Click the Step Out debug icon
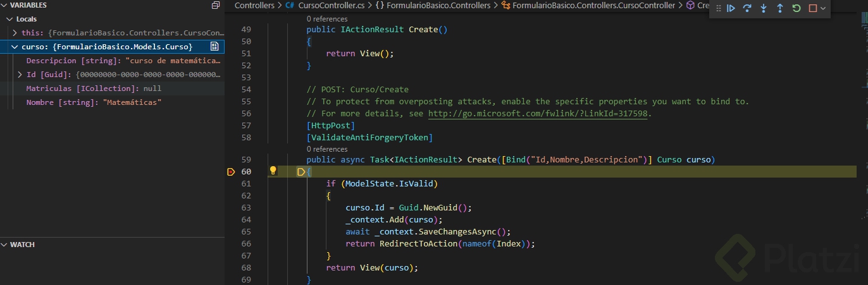Screen dimensions: 868x285 780,8
